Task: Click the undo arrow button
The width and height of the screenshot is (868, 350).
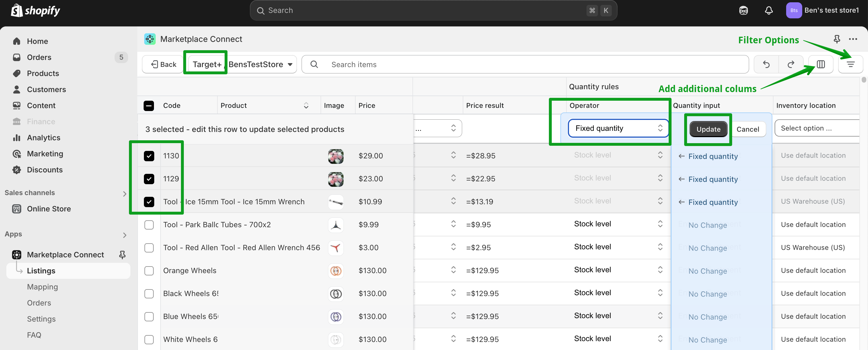Action: [766, 64]
